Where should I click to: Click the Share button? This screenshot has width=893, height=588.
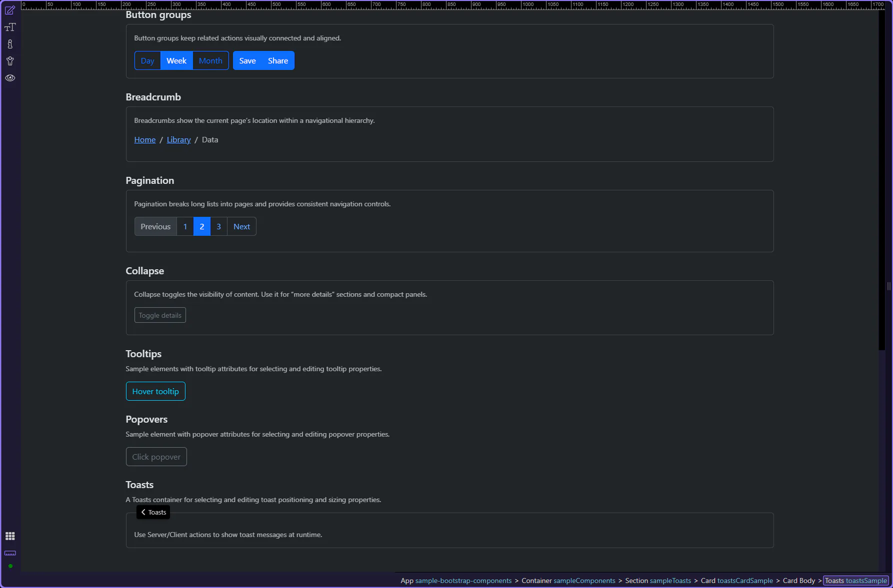click(278, 61)
